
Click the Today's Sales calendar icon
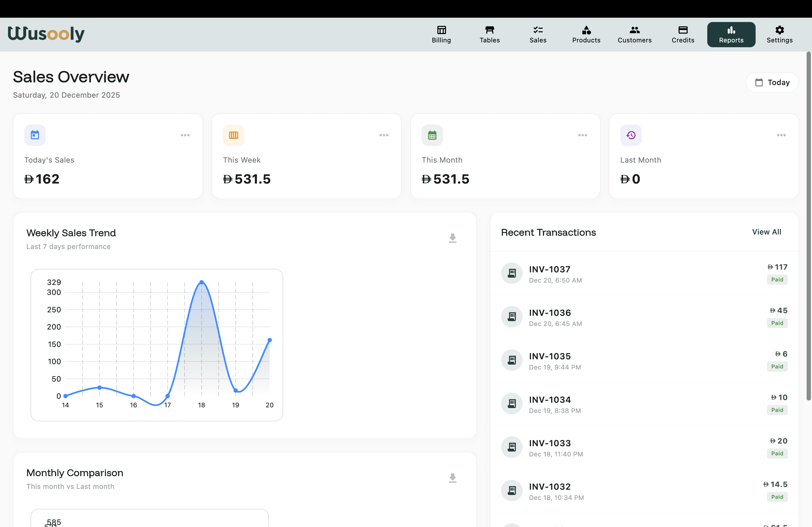tap(35, 135)
